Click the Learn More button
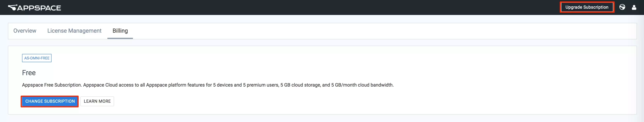Screen dimensions: 644x122 [97, 101]
